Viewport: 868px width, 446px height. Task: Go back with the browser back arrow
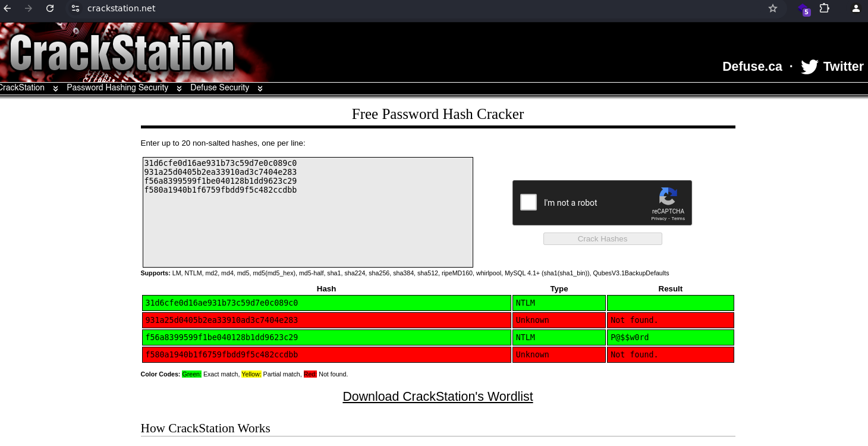[8, 8]
